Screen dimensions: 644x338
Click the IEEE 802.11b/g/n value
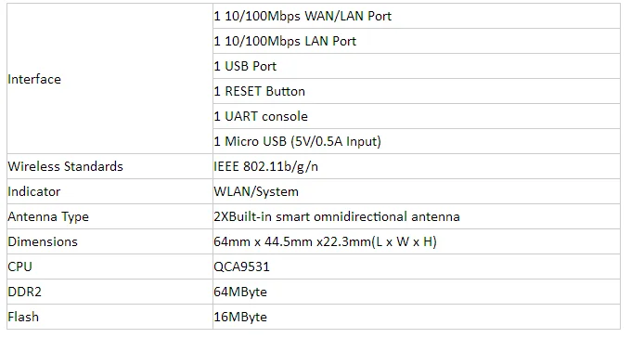tap(265, 166)
